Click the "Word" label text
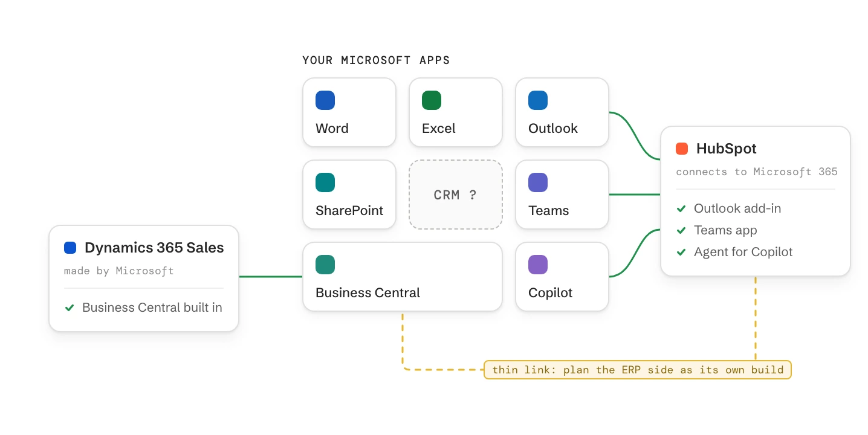This screenshot has height=435, width=868. [332, 128]
